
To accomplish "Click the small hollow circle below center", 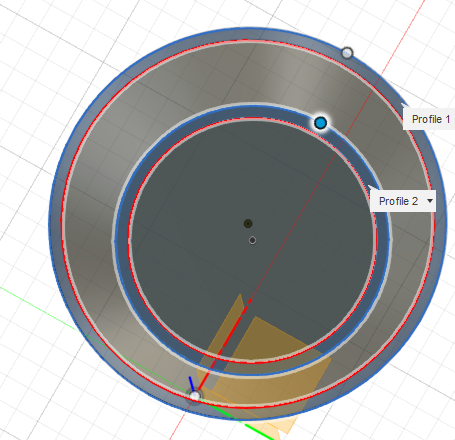I will (252, 240).
